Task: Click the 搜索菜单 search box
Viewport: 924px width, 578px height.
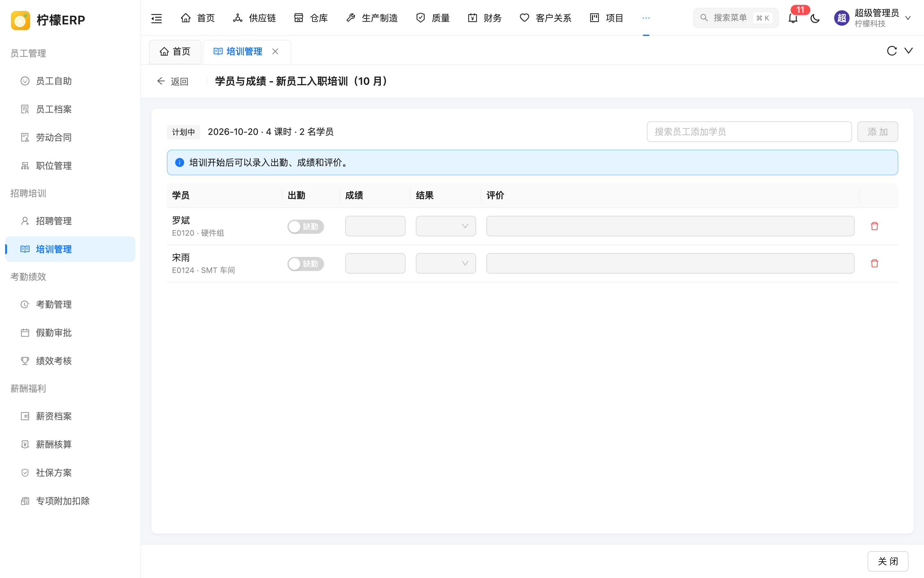Action: pyautogui.click(x=735, y=18)
